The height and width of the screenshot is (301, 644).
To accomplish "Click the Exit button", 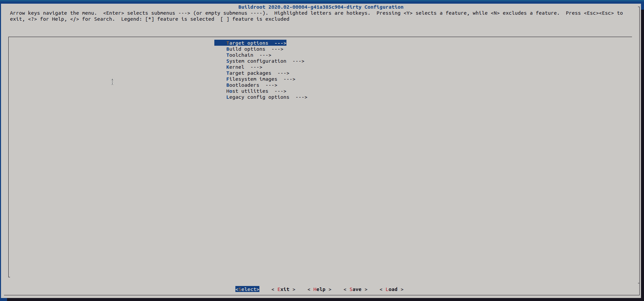I will click(x=283, y=289).
